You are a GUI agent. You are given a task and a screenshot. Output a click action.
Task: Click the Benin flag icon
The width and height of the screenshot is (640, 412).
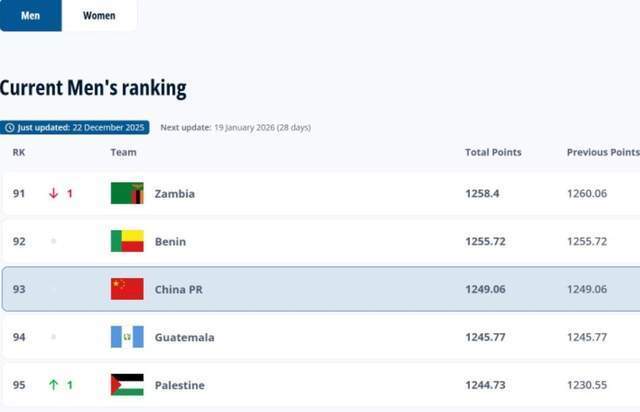click(127, 241)
